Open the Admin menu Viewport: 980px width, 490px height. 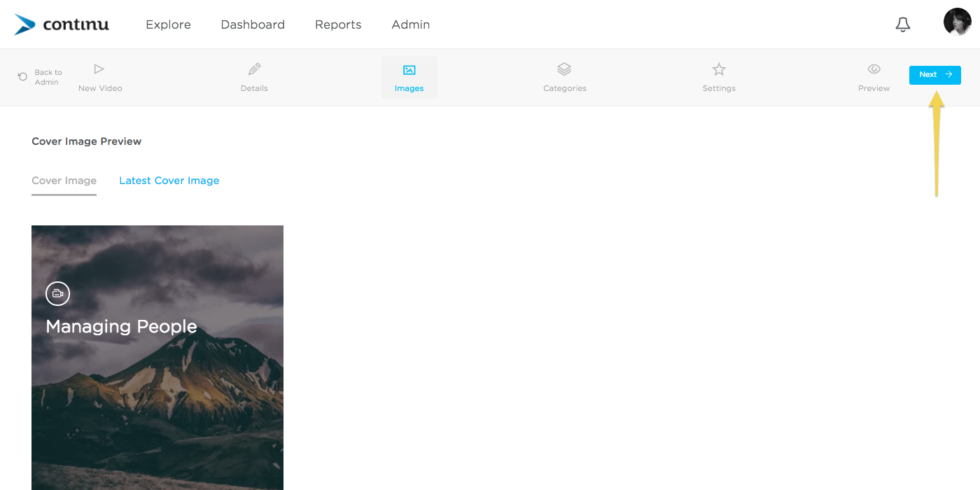click(x=411, y=24)
